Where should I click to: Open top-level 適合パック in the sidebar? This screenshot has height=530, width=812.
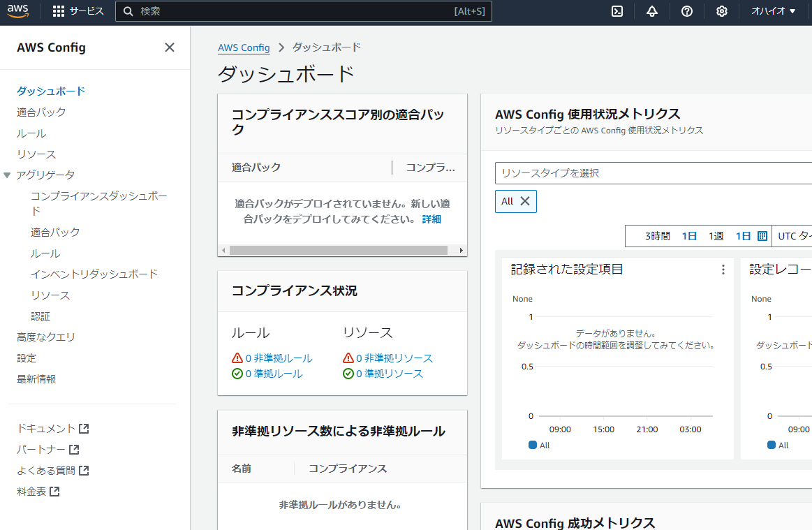pos(41,112)
